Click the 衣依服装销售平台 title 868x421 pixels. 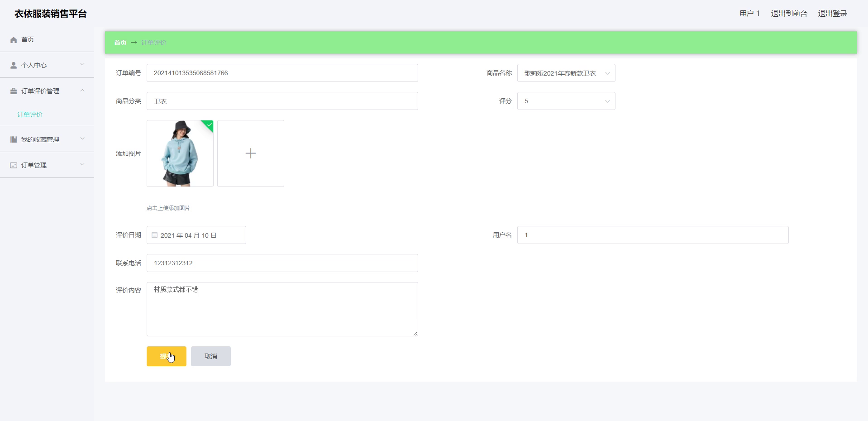(51, 14)
